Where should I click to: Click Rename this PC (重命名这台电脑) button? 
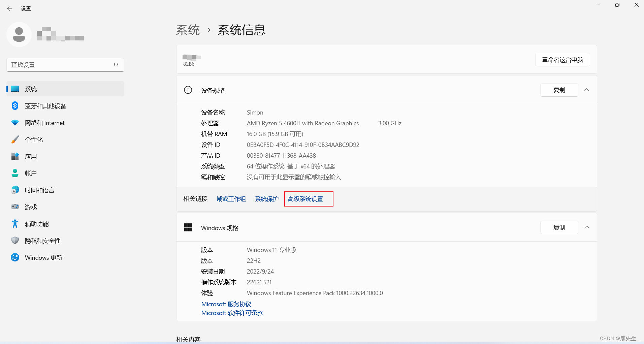click(562, 60)
